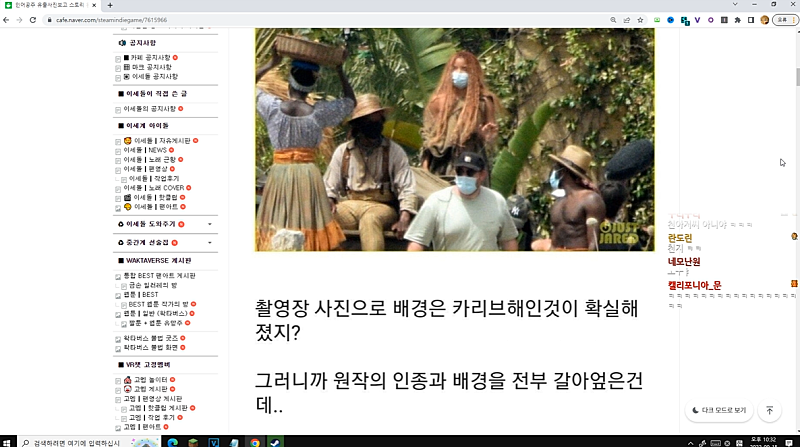800x447 pixels.
Task: Open the 웹툰 | BEST board
Action: click(141, 294)
